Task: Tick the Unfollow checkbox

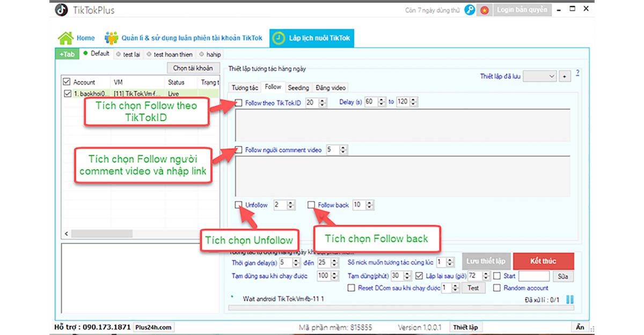Action: [239, 205]
